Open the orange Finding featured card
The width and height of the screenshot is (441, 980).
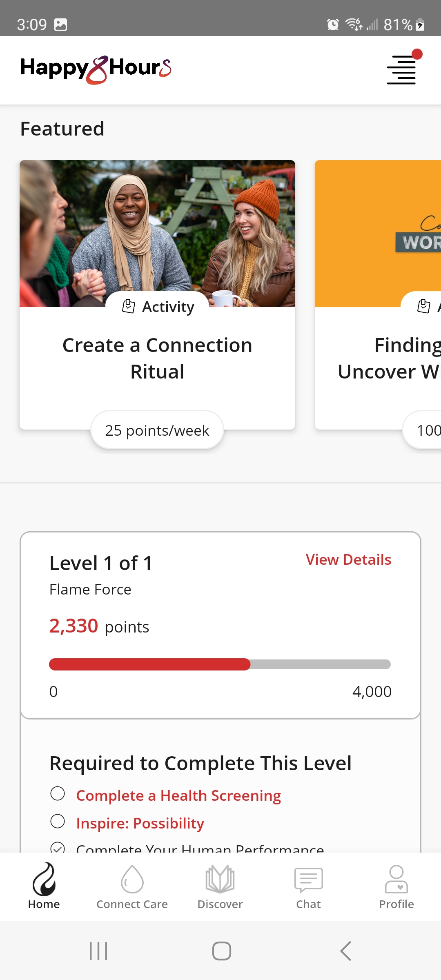378,294
